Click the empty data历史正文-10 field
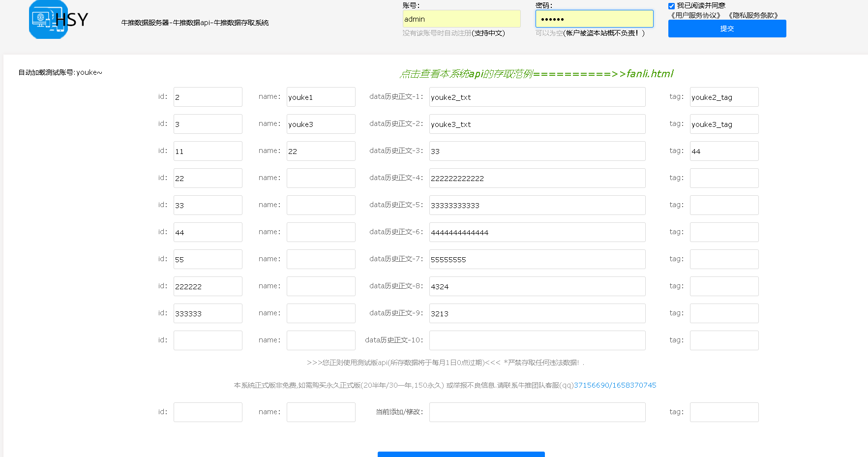The width and height of the screenshot is (868, 457). pos(538,340)
